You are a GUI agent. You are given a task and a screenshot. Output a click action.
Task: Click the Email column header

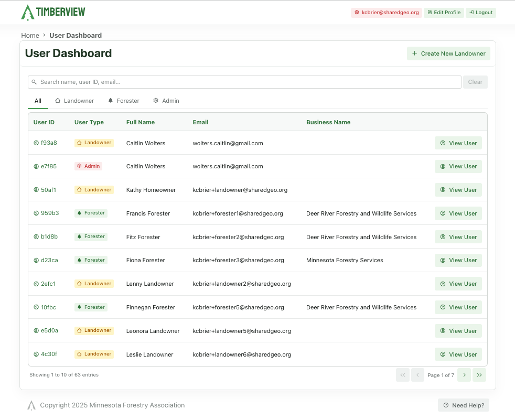point(200,122)
